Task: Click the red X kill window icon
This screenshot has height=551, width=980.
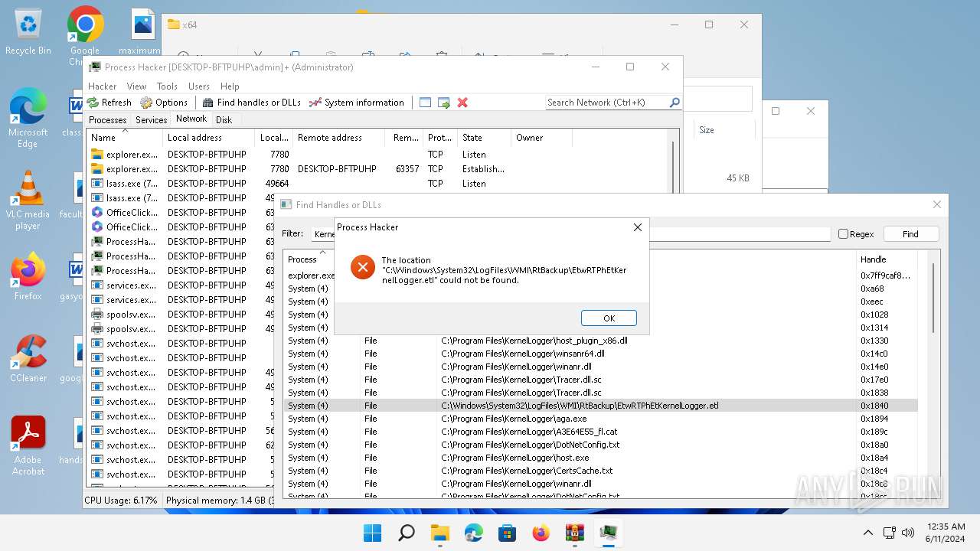Action: [x=462, y=102]
